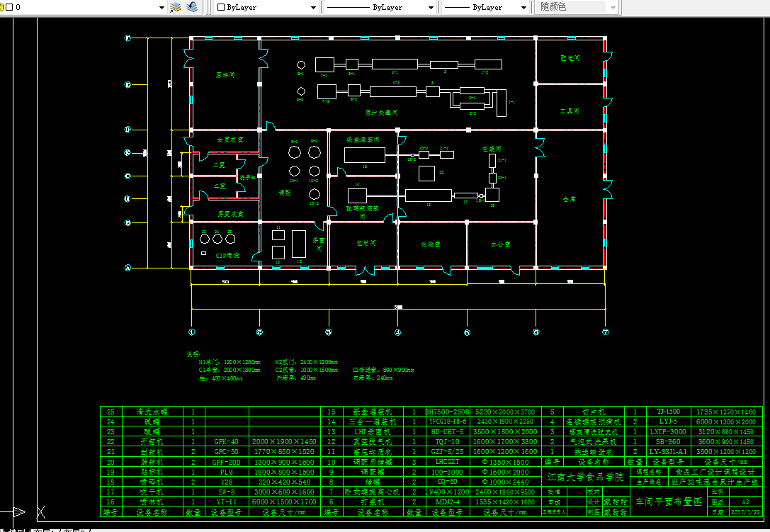Select the 洗手池 label
This screenshot has width=770, height=532.
click(248, 177)
